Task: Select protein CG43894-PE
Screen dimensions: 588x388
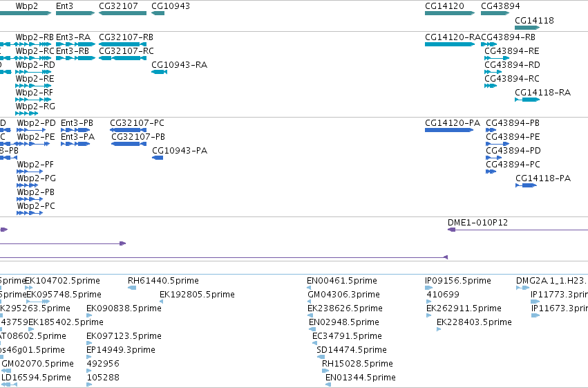Action: 497,144
